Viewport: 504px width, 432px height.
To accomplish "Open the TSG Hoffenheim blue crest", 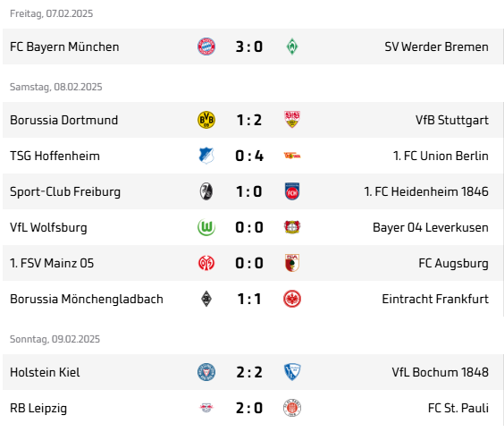I will click(206, 156).
